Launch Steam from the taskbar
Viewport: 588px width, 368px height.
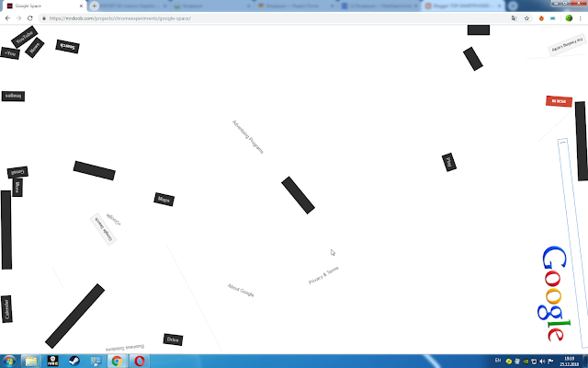[x=74, y=362]
